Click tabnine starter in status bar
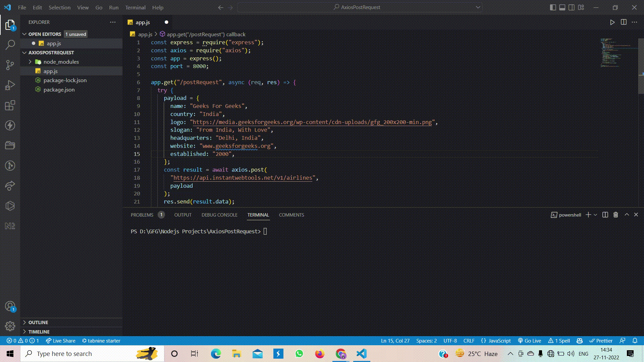The height and width of the screenshot is (362, 644). click(x=101, y=341)
